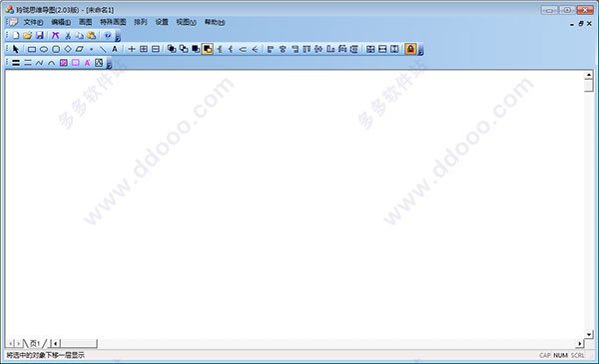This screenshot has width=599, height=364.
Task: Click the boxed plus expand icon
Action: [x=144, y=49]
